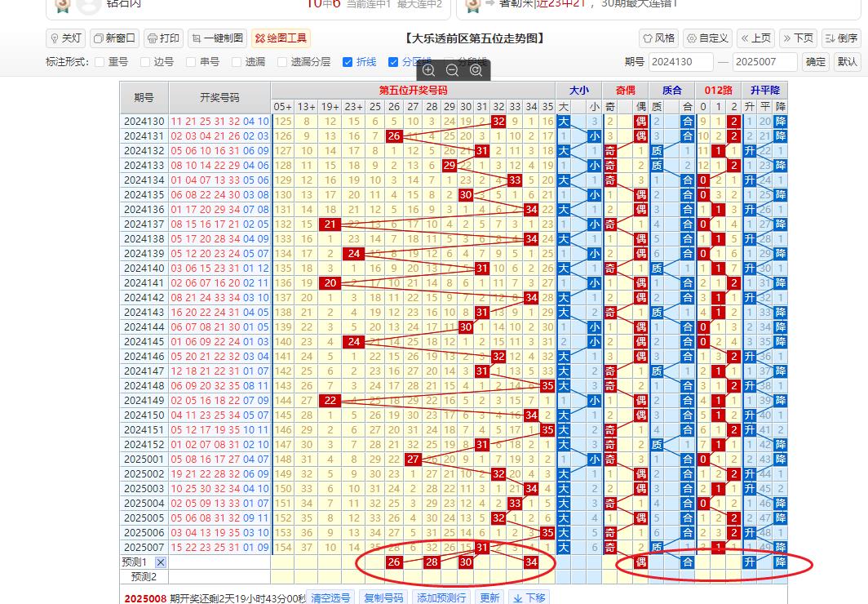Click 清空选号 clear selection button
The height and width of the screenshot is (604, 868).
[331, 597]
